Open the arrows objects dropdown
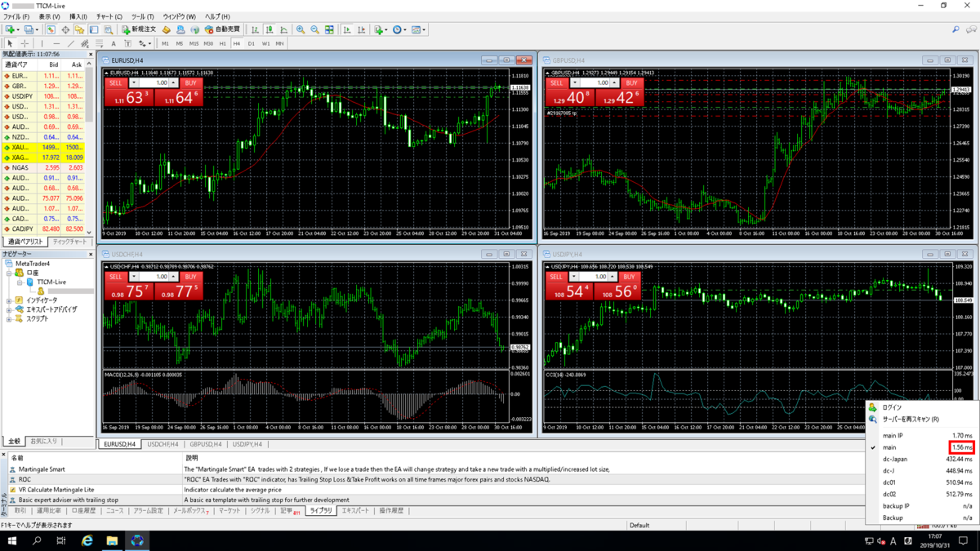The width and height of the screenshot is (980, 551). (x=145, y=43)
